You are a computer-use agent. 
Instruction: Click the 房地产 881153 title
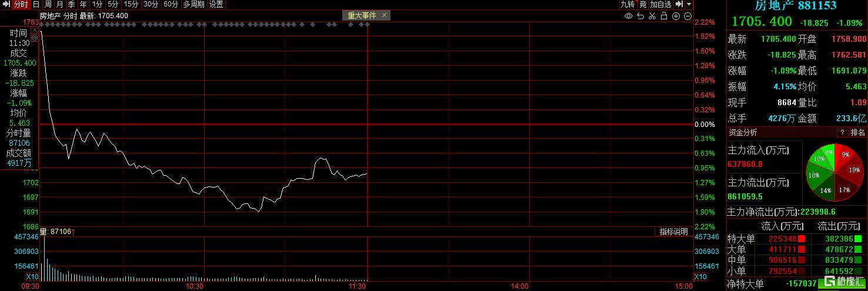click(x=796, y=6)
